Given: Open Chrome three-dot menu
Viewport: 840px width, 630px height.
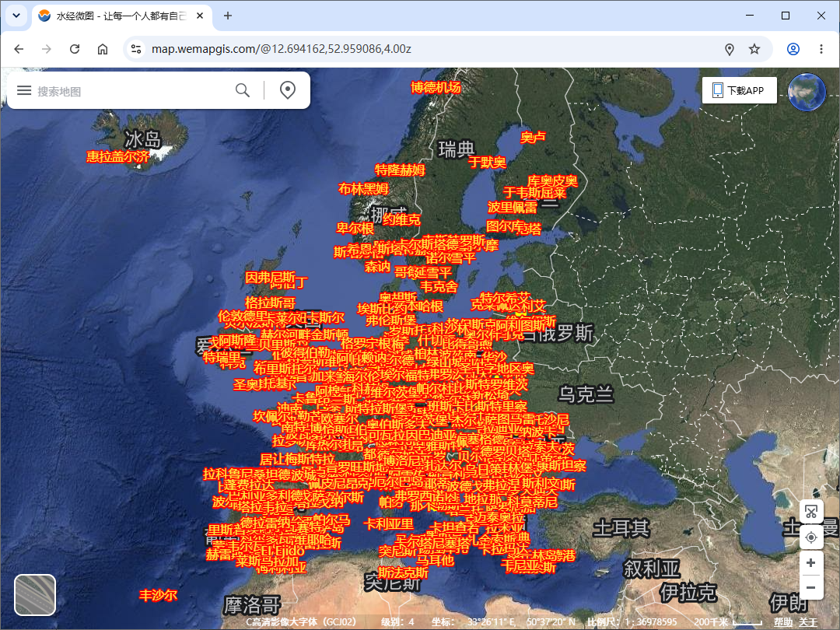Looking at the screenshot, I should tap(821, 49).
